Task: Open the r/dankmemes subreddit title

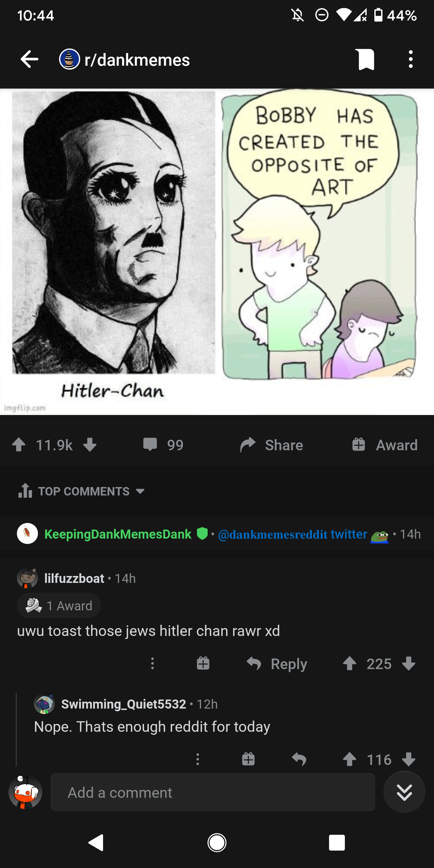Action: pos(137,60)
